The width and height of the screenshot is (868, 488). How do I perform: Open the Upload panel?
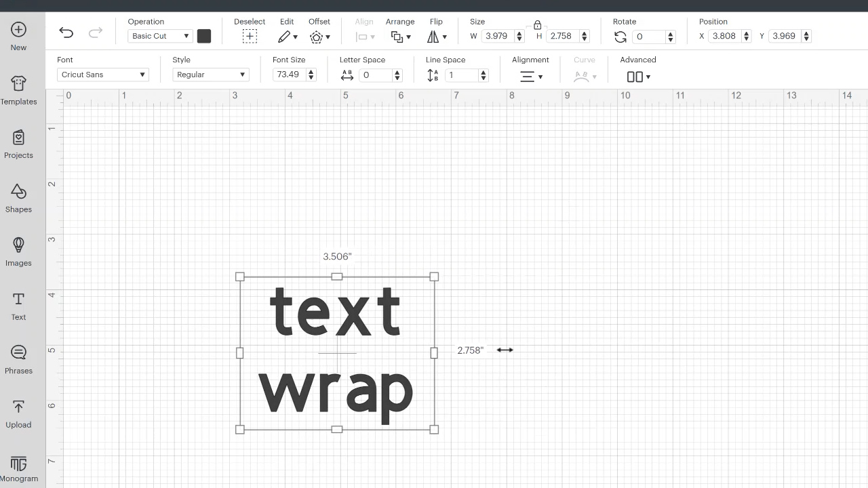(x=18, y=413)
